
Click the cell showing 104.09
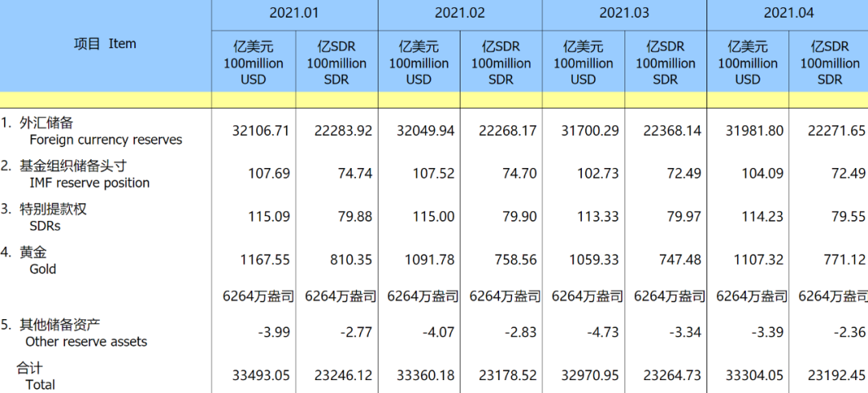coord(764,174)
